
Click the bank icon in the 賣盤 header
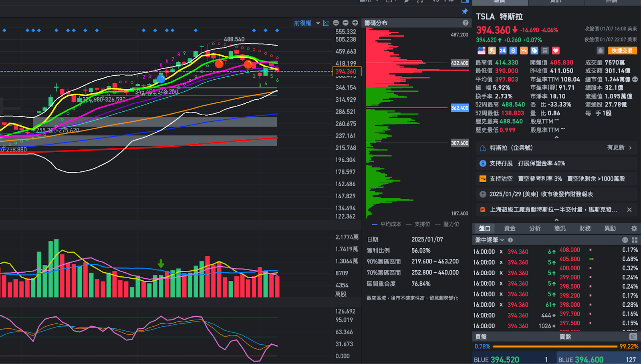point(633,336)
